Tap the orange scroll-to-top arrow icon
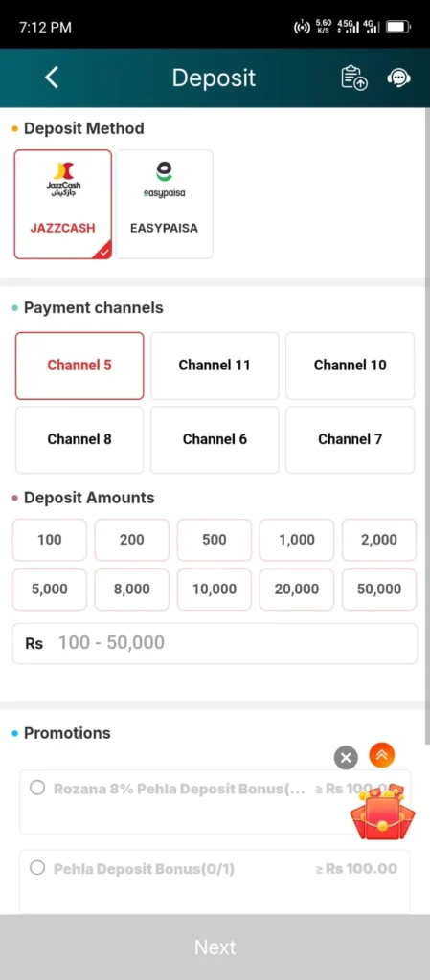 click(381, 755)
